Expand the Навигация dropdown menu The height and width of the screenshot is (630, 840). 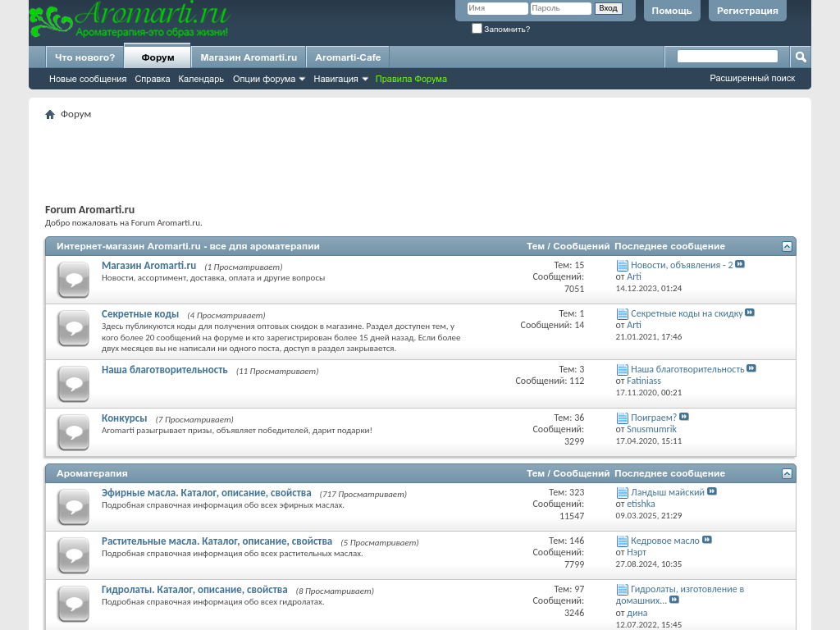coord(340,80)
